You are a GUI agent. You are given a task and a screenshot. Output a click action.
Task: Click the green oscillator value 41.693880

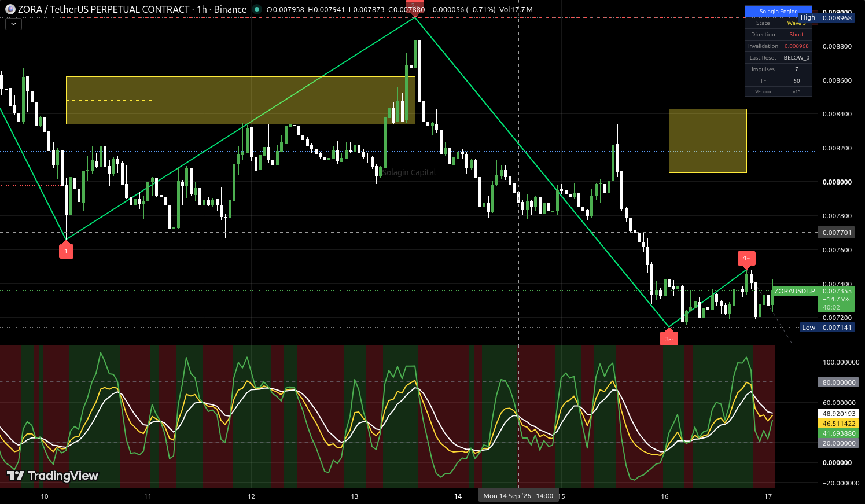click(839, 433)
